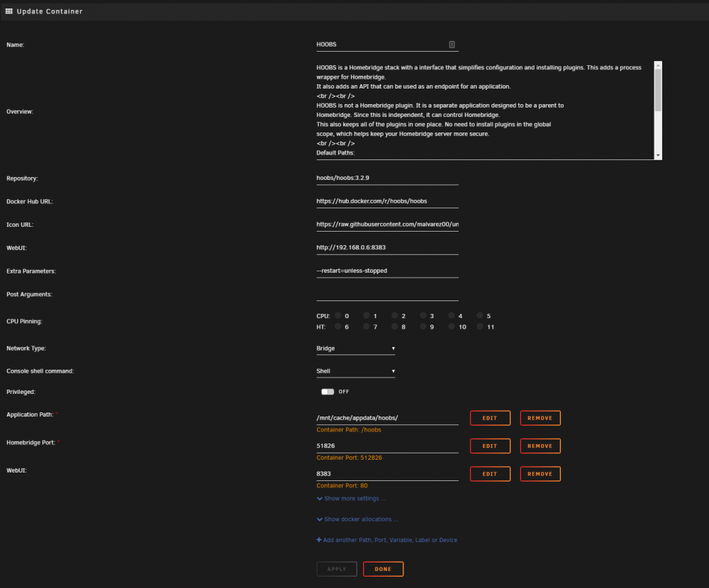Viewport: 709px width, 588px height.
Task: Click the Icon URL field
Action: tap(388, 224)
